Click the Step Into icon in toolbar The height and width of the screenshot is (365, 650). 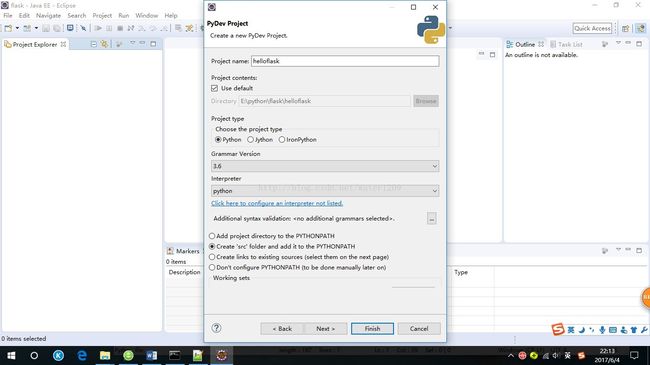pos(142,28)
